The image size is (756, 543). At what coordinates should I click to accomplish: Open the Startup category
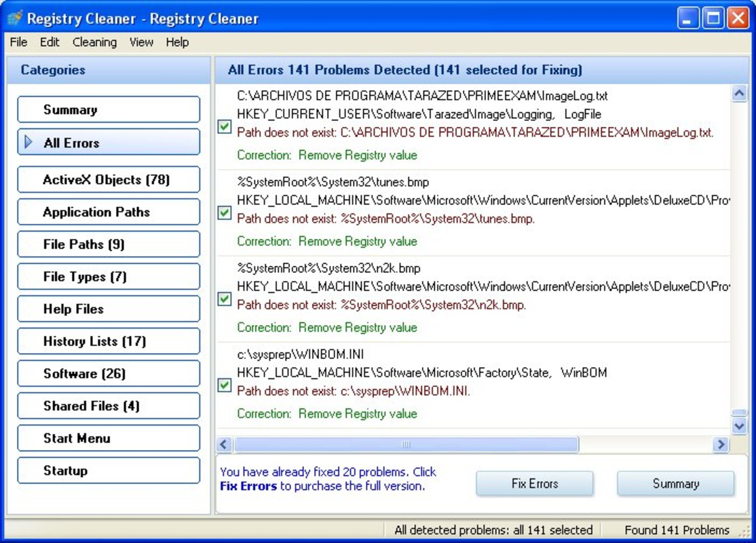[109, 470]
